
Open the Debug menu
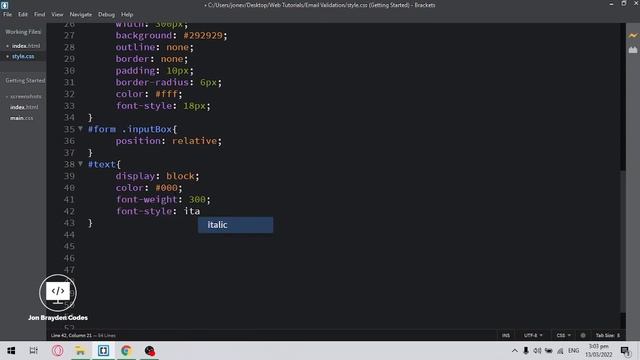tap(106, 14)
